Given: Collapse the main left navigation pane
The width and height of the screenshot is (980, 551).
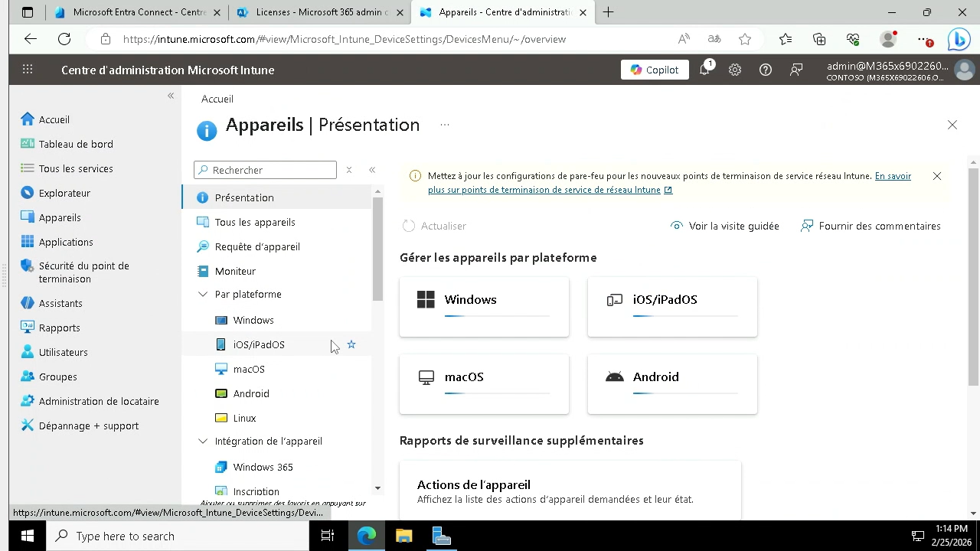Looking at the screenshot, I should pos(171,96).
